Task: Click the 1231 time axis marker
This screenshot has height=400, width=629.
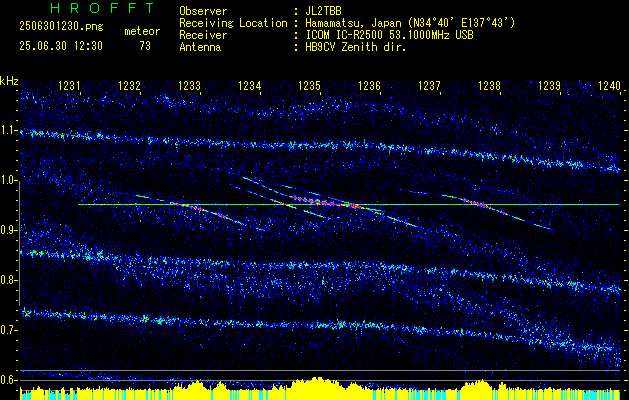Action: coord(69,85)
